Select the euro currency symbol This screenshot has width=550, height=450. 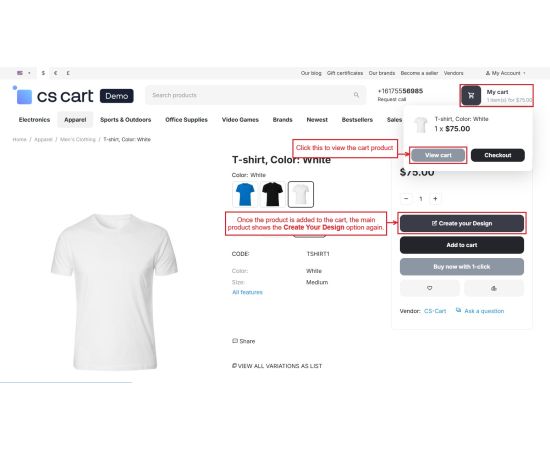pyautogui.click(x=55, y=73)
